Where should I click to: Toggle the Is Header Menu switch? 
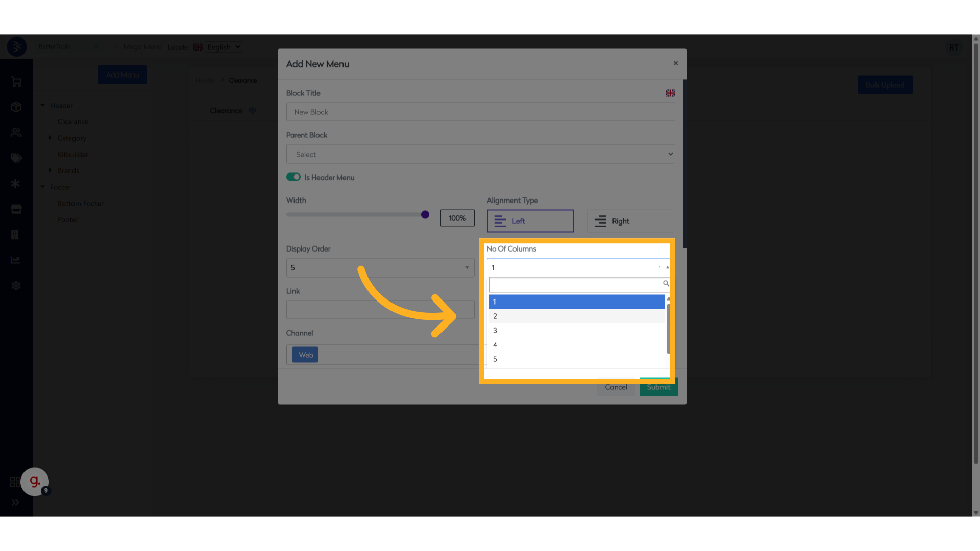click(x=293, y=177)
